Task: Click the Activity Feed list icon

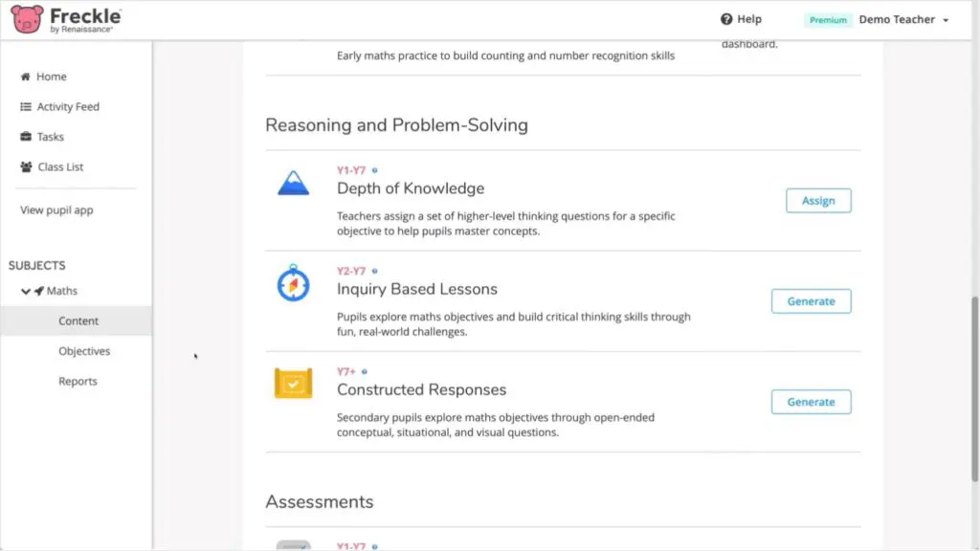Action: click(26, 107)
